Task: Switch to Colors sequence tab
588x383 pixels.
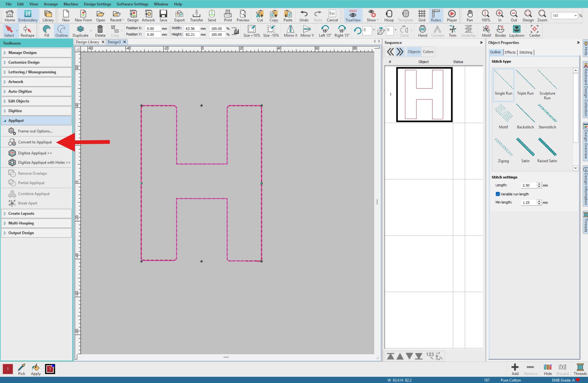Action: coord(428,52)
